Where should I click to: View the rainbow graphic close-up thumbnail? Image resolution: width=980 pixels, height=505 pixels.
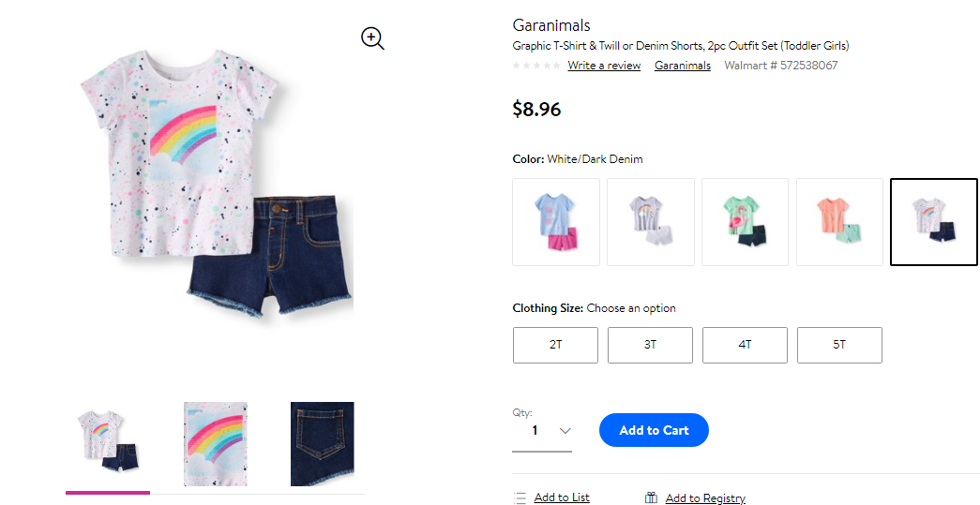tap(216, 444)
